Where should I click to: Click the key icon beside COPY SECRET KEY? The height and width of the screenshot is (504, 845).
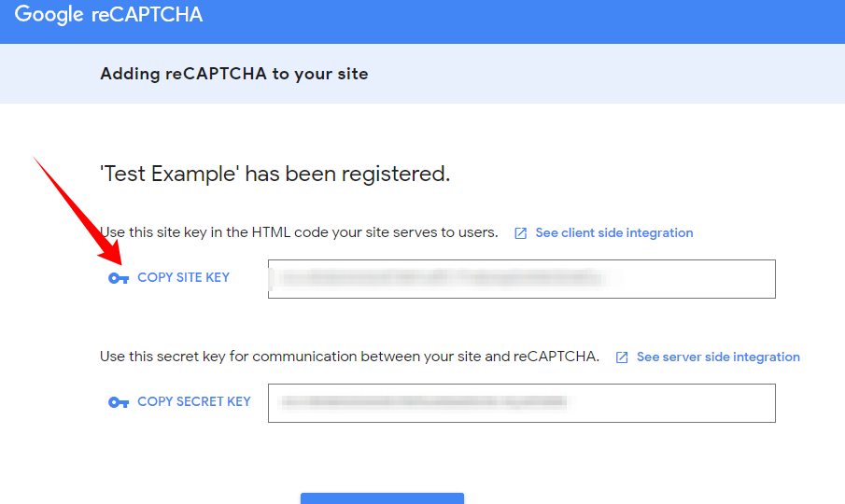click(119, 402)
